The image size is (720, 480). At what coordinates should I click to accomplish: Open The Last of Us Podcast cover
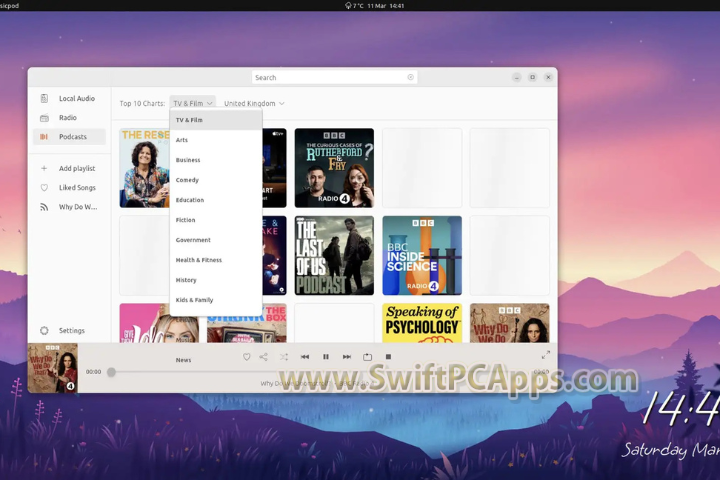click(x=334, y=255)
